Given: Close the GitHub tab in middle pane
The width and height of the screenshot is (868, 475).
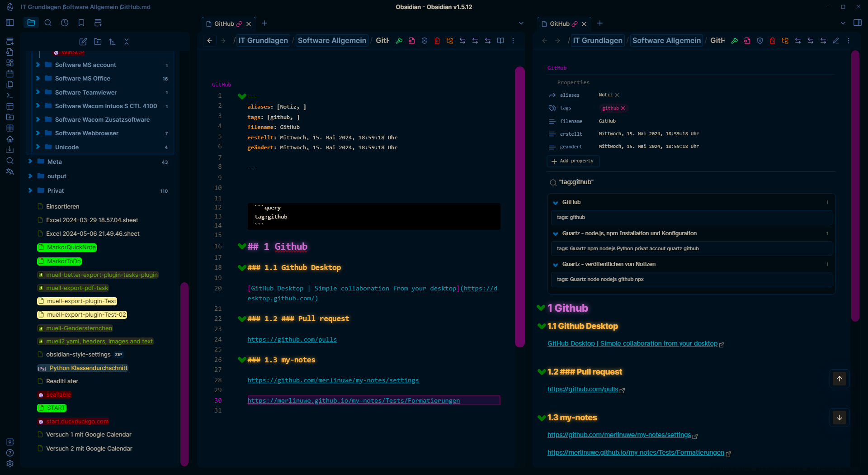Looking at the screenshot, I should point(249,24).
